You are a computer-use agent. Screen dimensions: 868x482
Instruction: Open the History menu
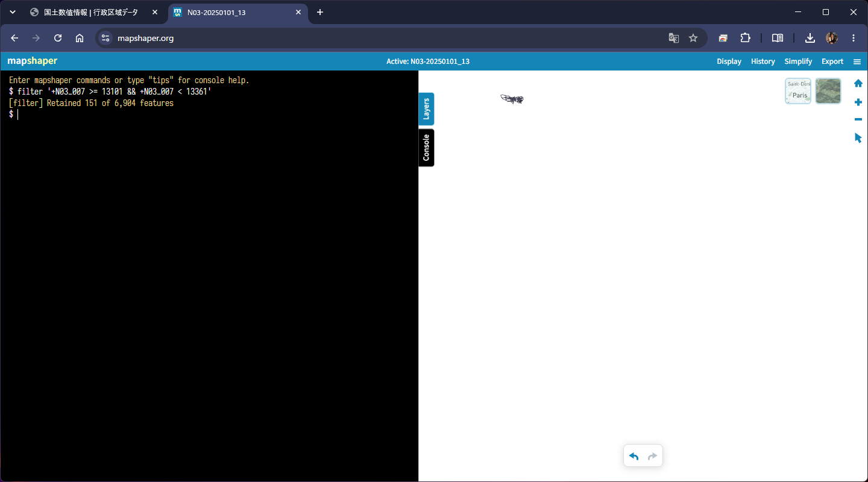(763, 61)
